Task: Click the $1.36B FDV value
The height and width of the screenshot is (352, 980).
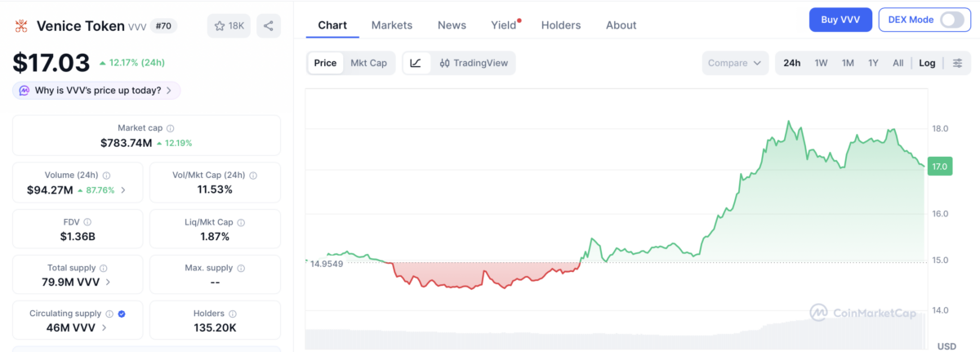Action: tap(78, 237)
